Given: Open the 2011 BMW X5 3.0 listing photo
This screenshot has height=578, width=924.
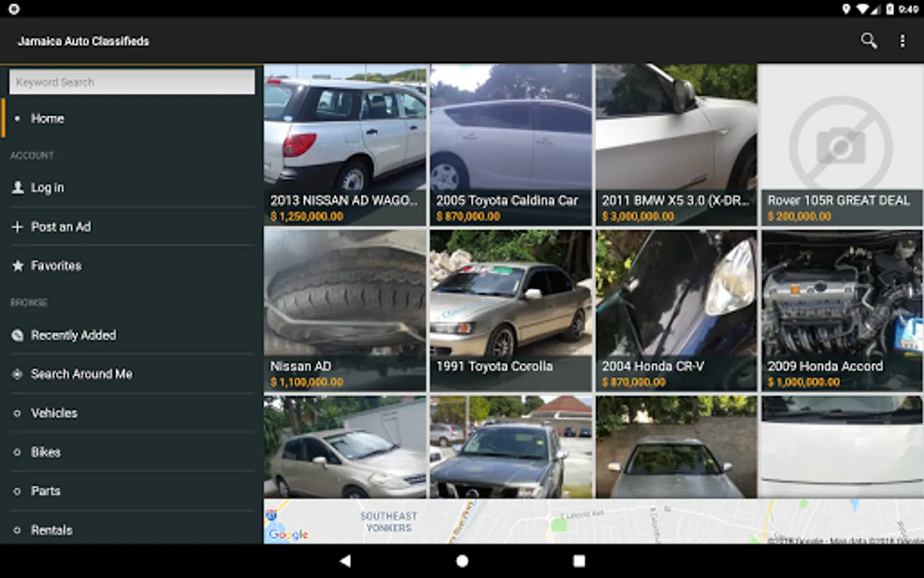Looking at the screenshot, I should tap(676, 144).
